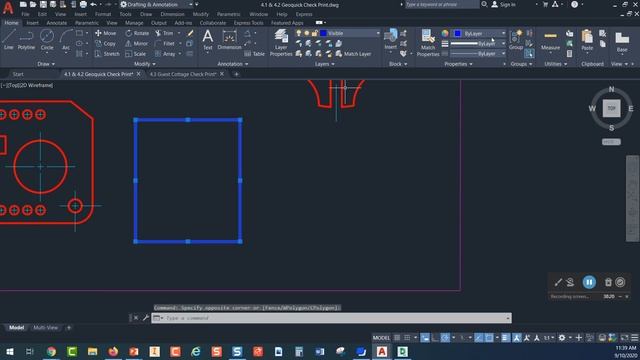Switch to Guest Cottage Check Print tab
Screen dimensions: 640x360
tap(183, 74)
